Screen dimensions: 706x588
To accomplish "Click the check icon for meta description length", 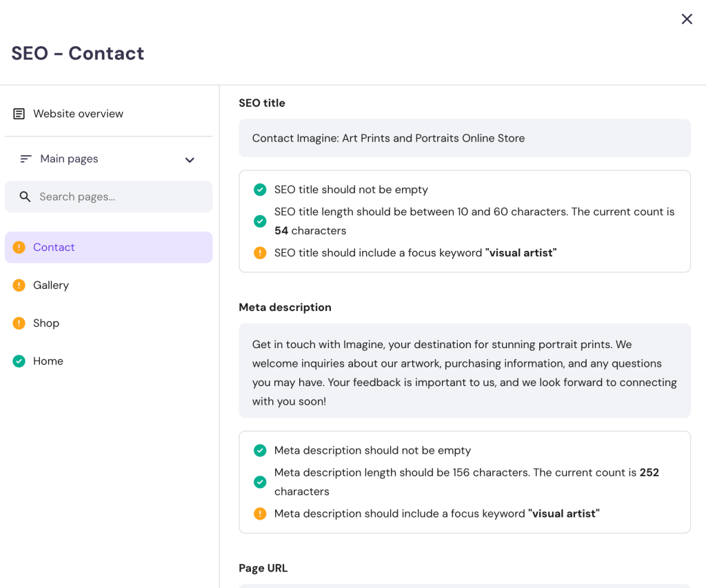I will click(260, 482).
